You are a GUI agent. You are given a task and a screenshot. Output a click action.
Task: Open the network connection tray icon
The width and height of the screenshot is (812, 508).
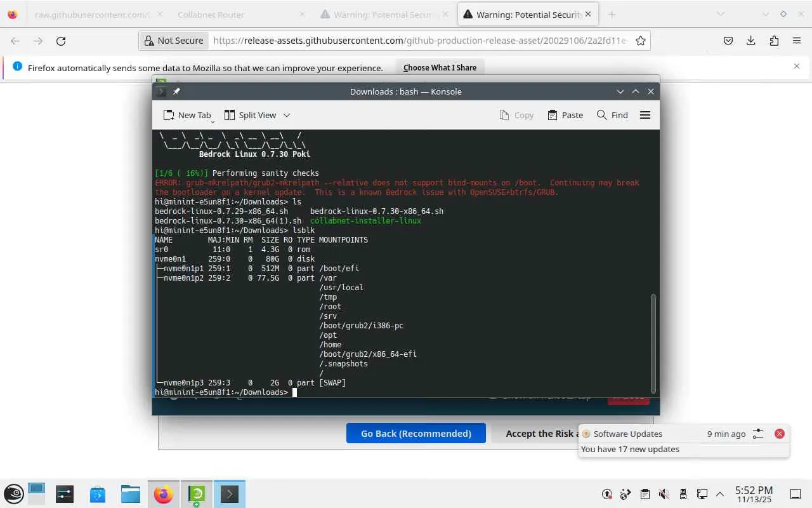click(x=702, y=494)
